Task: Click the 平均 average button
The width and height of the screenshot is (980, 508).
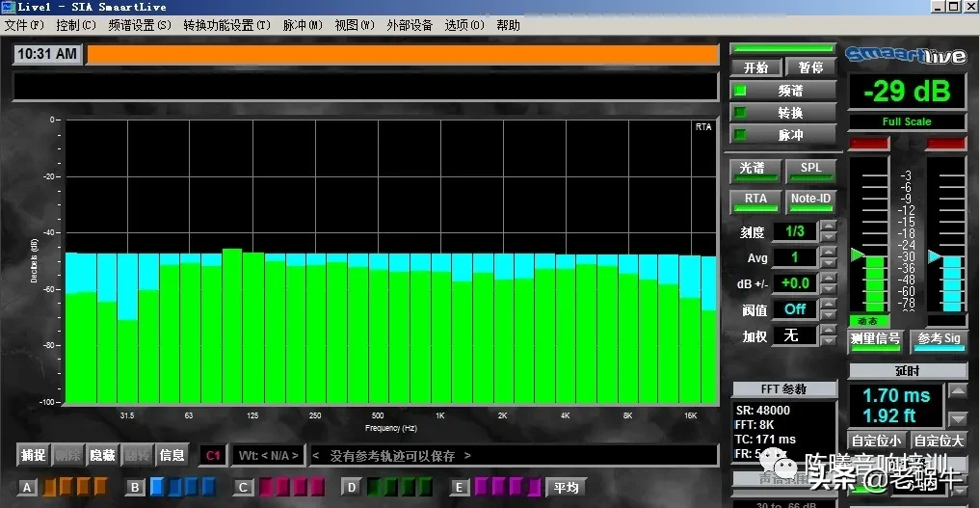Action: 567,488
